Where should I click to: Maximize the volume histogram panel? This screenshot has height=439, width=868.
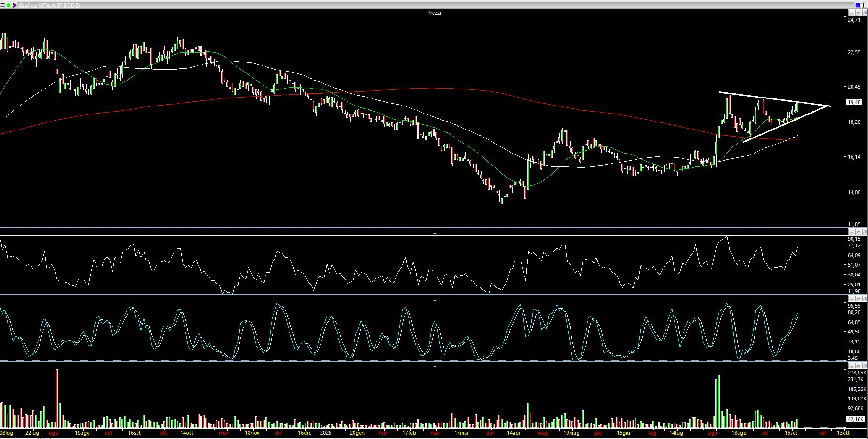click(858, 365)
